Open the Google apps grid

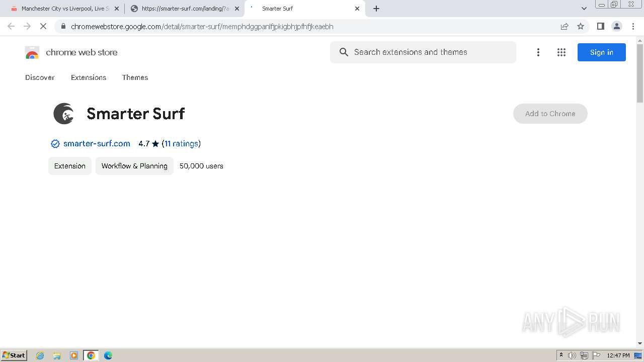pos(561,52)
